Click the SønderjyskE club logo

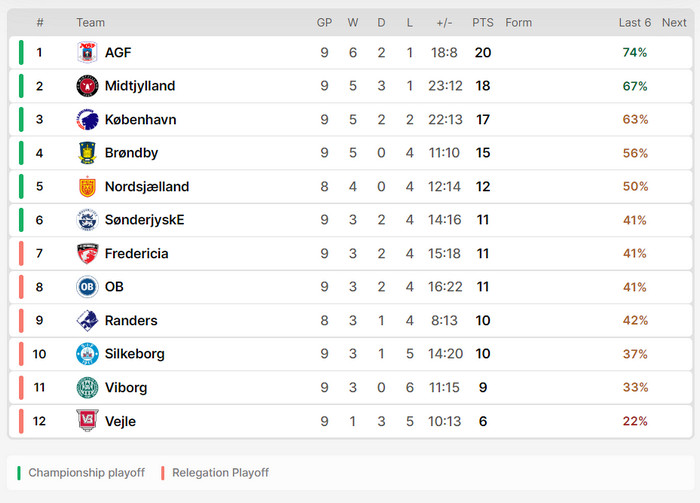pyautogui.click(x=88, y=220)
